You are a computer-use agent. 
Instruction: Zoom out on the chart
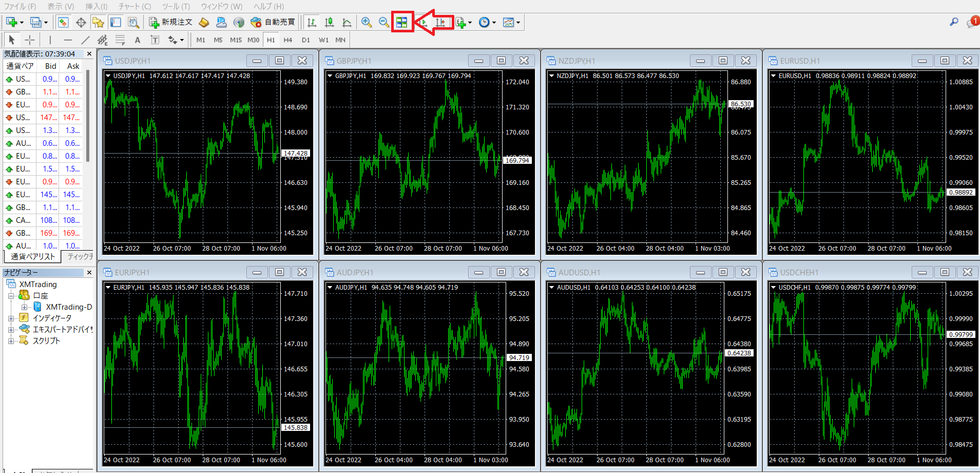point(383,23)
